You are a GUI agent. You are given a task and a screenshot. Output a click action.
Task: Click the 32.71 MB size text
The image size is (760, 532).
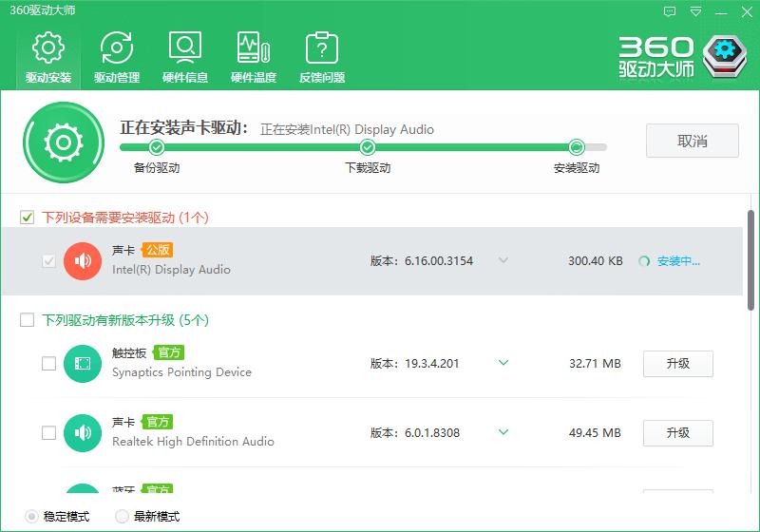pyautogui.click(x=595, y=364)
